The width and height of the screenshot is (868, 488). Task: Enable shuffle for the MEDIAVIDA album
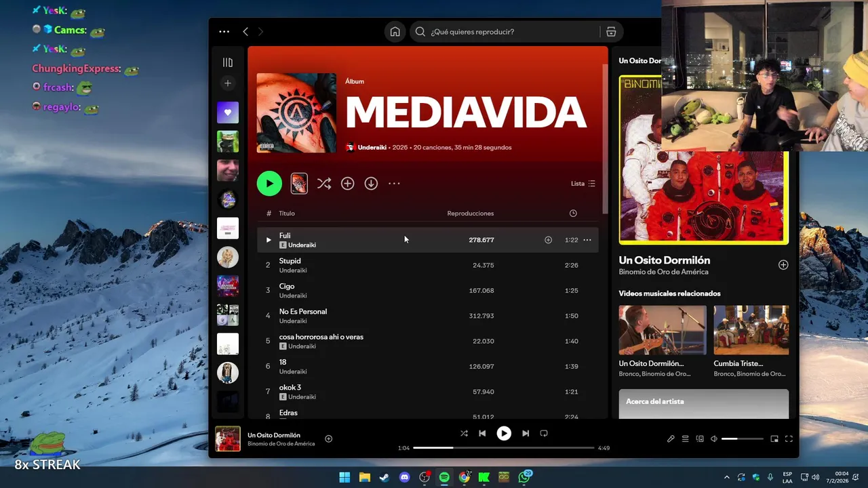click(x=324, y=184)
